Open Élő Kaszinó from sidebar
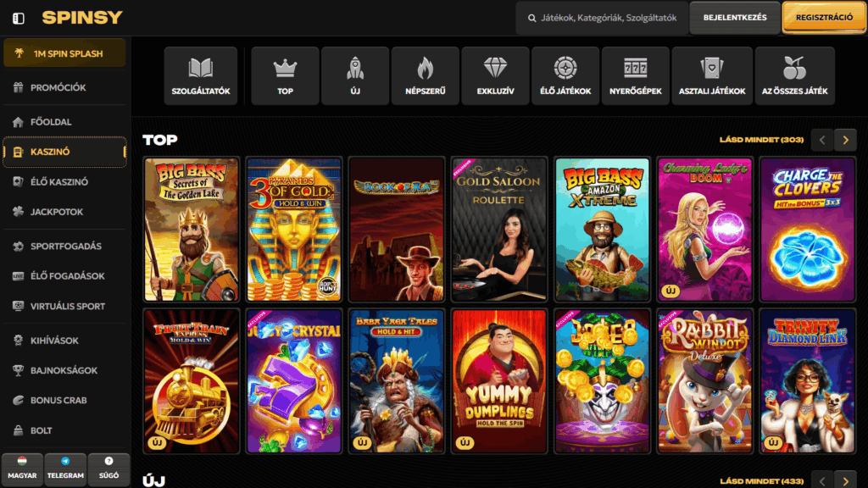Image resolution: width=868 pixels, height=488 pixels. point(64,181)
